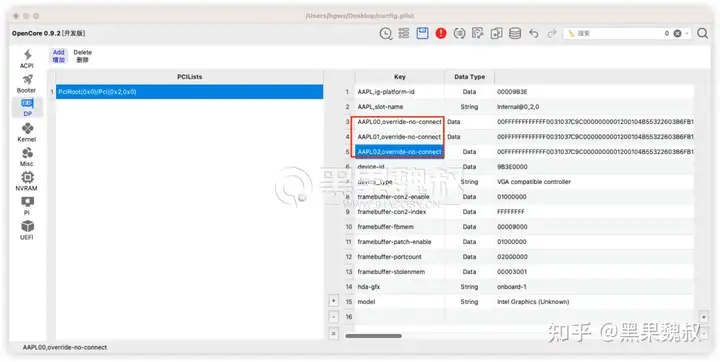Open the ACPI section in sidebar

[x=27, y=59]
